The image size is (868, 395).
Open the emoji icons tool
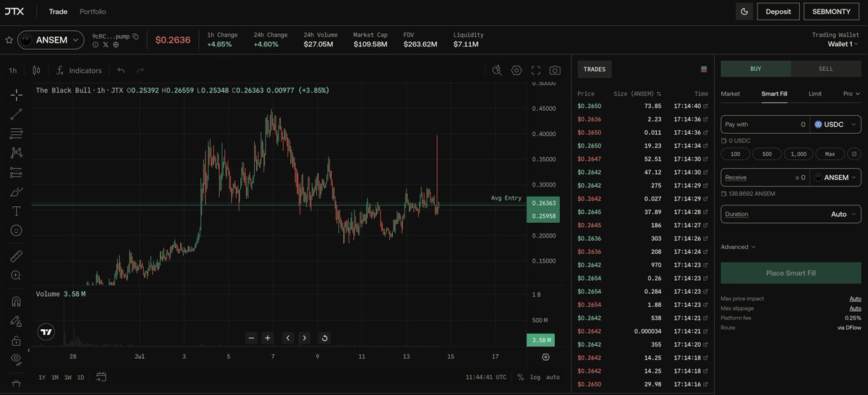[x=16, y=231]
